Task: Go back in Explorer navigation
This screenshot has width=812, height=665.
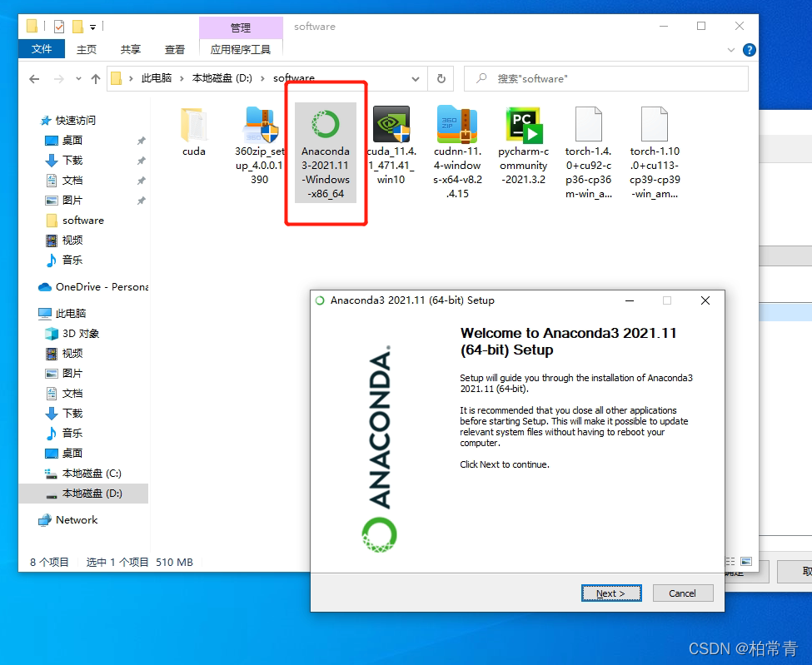Action: (34, 79)
